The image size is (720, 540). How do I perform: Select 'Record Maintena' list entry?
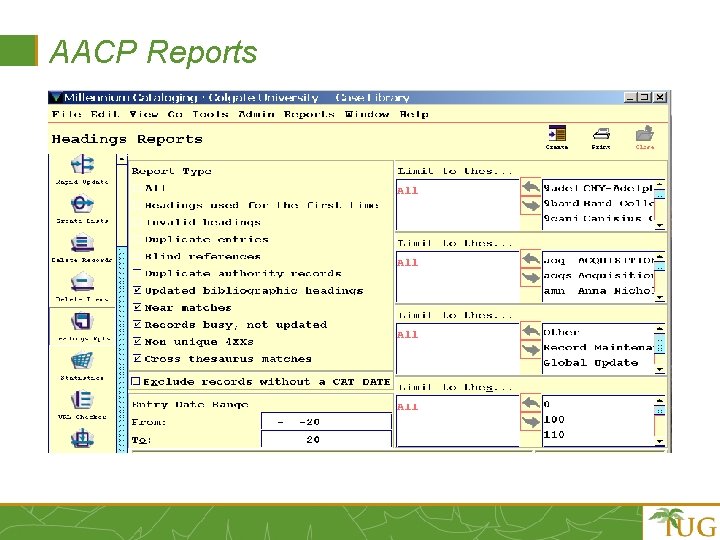(x=598, y=348)
